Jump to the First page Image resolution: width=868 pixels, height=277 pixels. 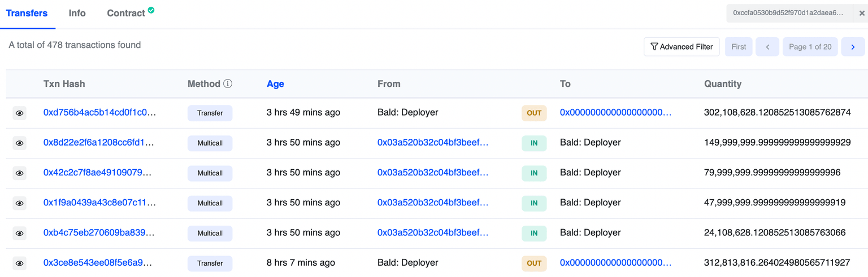pyautogui.click(x=739, y=47)
